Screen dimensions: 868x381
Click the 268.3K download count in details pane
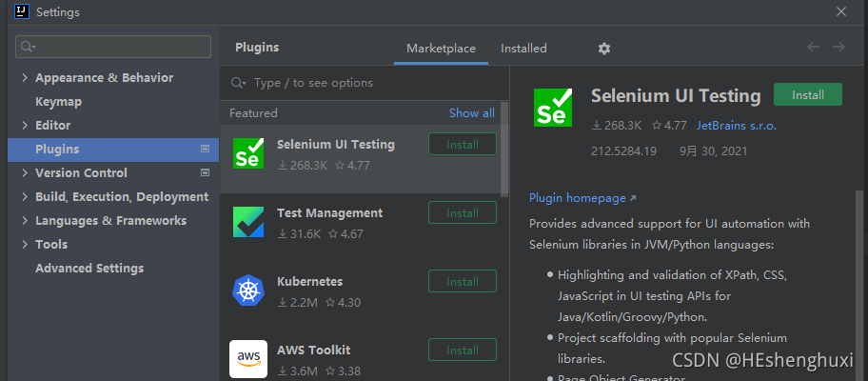tap(617, 126)
